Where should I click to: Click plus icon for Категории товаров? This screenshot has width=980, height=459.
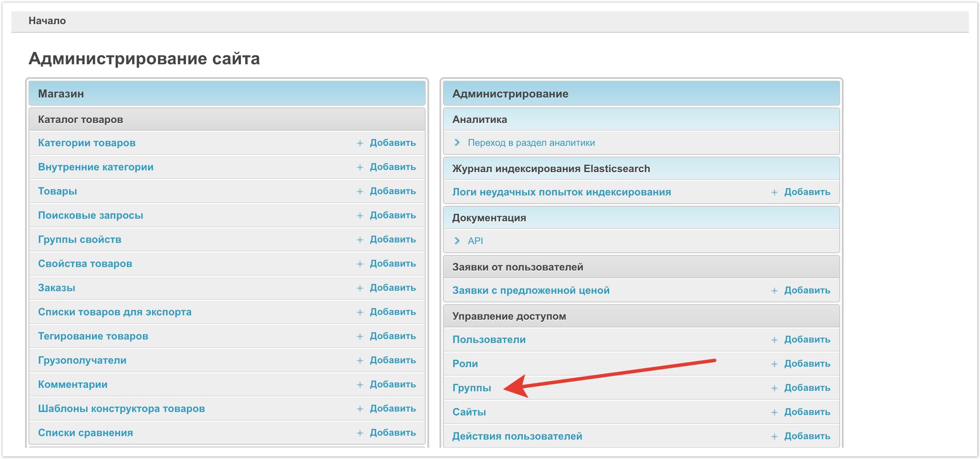tap(360, 143)
